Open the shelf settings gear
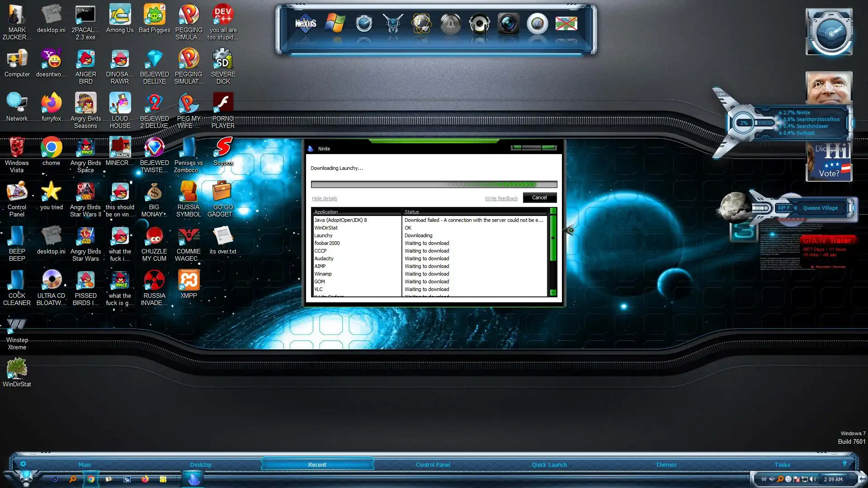 tap(23, 464)
